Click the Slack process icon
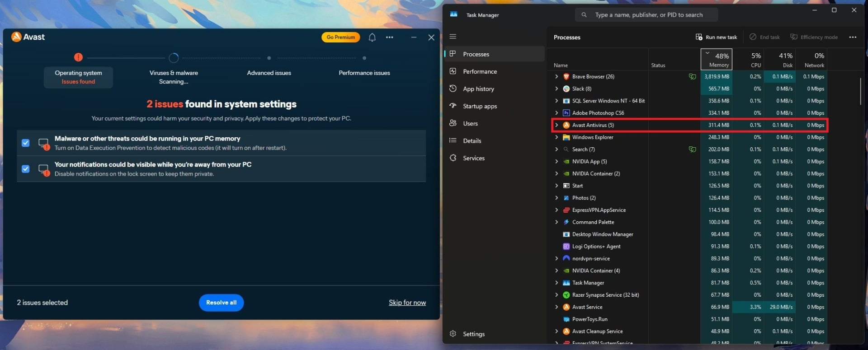This screenshot has height=350, width=868. [x=566, y=89]
